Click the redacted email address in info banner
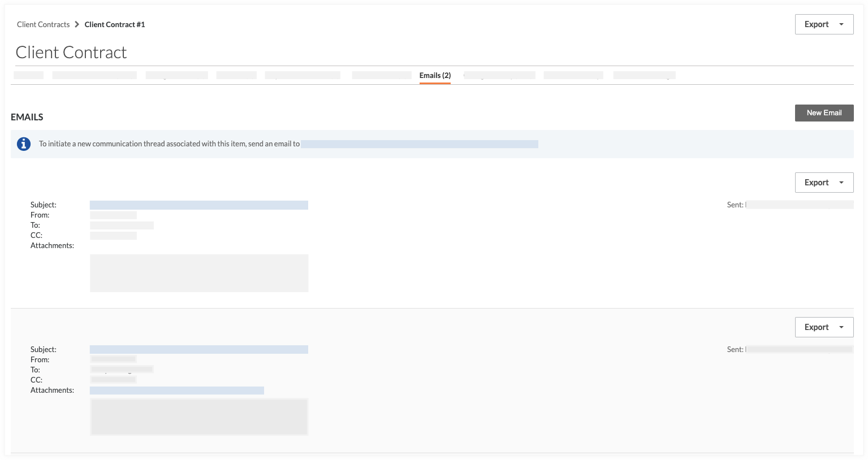 coord(420,144)
